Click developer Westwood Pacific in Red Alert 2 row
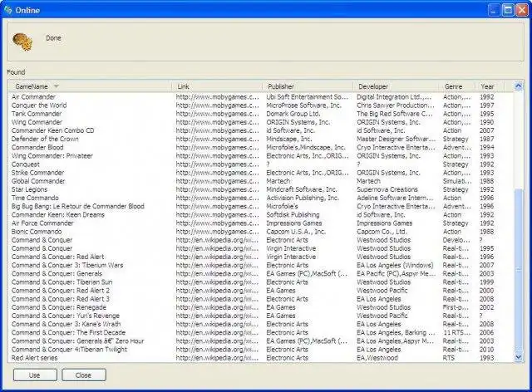Screen dimensions: 532x392 point(382,291)
